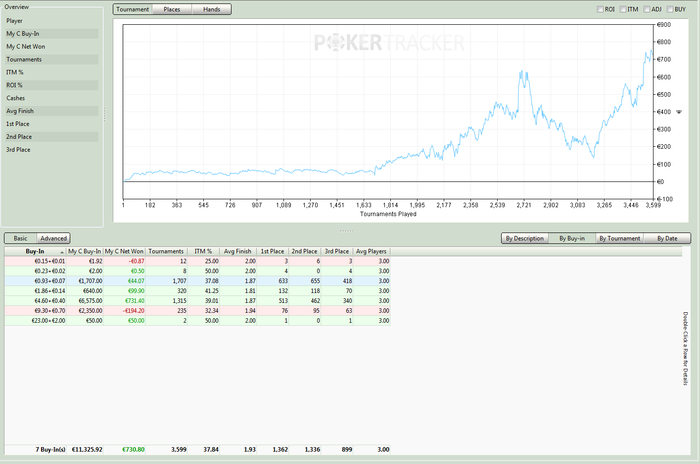Switch to Basic report view

pos(20,238)
